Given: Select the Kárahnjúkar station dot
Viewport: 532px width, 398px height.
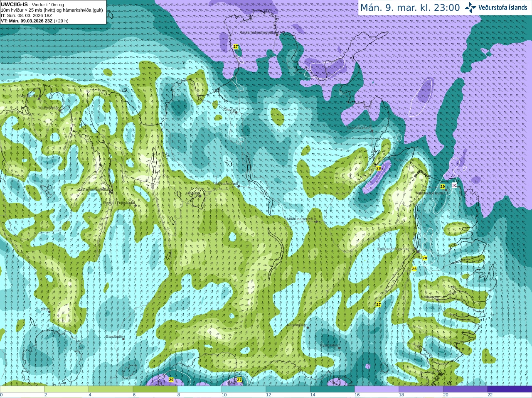Looking at the screenshot, I should coord(308,328).
